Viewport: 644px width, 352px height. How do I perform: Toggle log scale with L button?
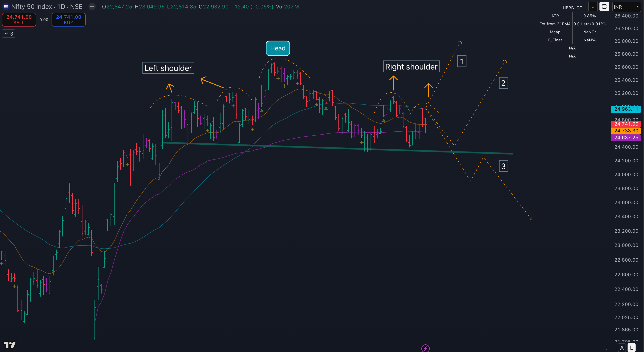click(632, 348)
